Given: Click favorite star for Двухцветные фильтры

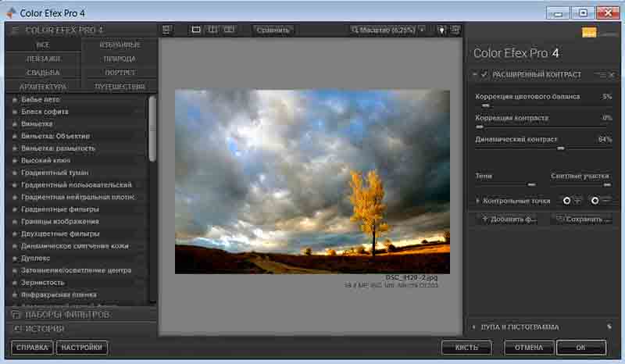Looking at the screenshot, I should point(15,234).
